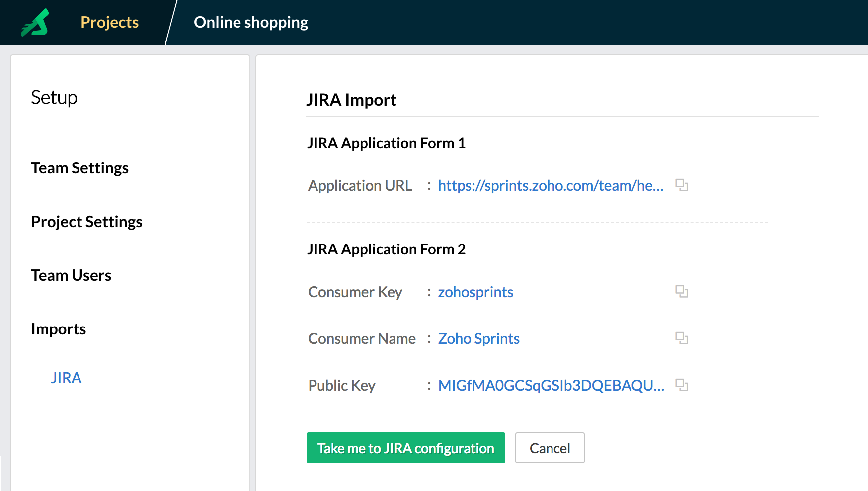Click the Zoho Sprints consumer name text
The height and width of the screenshot is (491, 868).
click(478, 338)
